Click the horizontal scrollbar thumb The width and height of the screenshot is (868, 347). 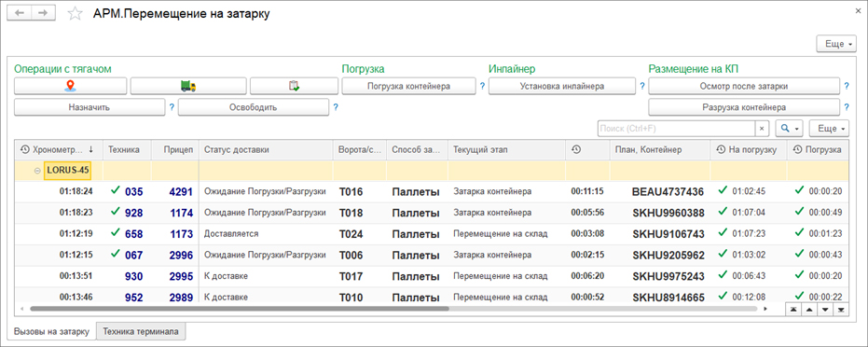239,309
